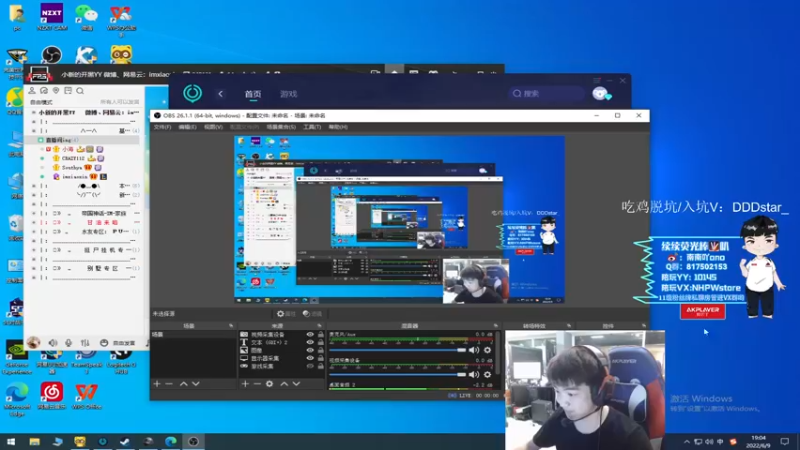
Task: Pop out the 场景 dock panel
Action: (231, 326)
